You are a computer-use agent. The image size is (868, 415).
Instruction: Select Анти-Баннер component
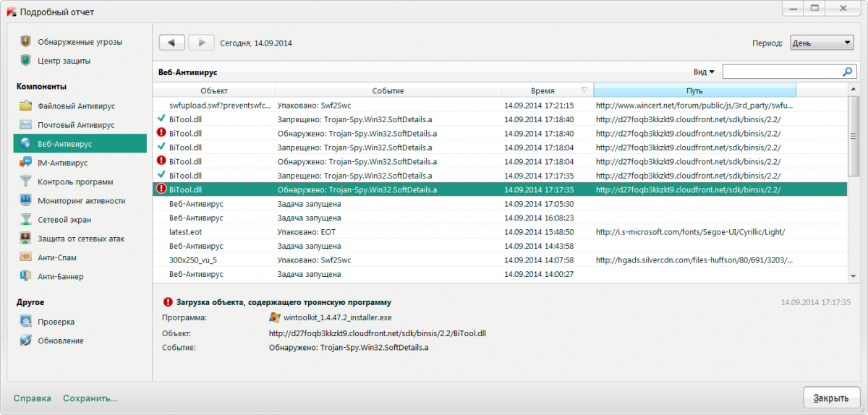tap(61, 276)
